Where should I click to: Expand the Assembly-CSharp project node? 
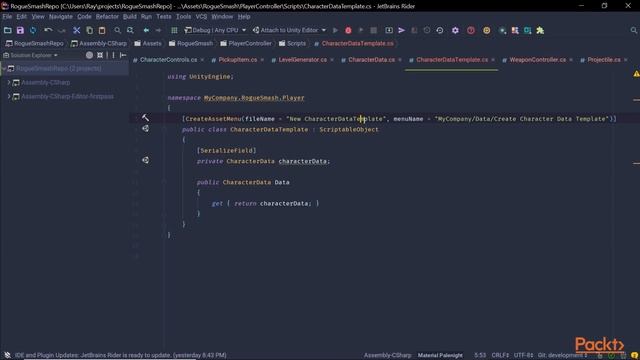click(9, 82)
